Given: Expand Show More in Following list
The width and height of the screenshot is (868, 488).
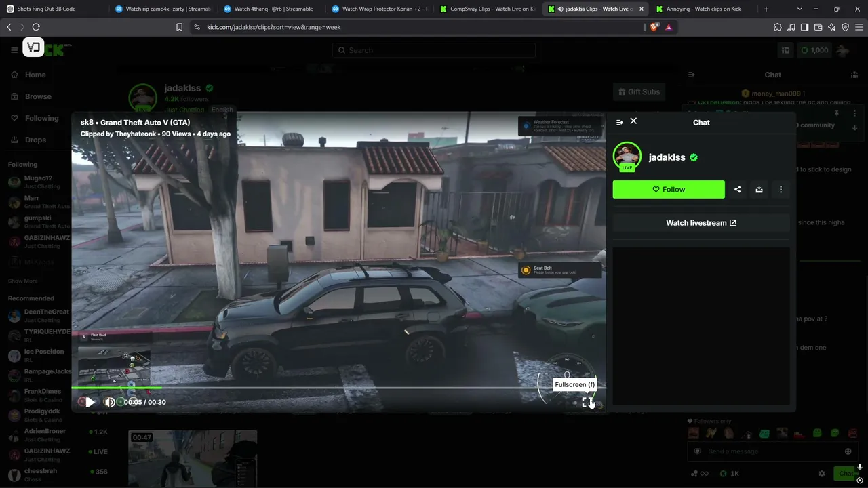Looking at the screenshot, I should click(x=22, y=281).
